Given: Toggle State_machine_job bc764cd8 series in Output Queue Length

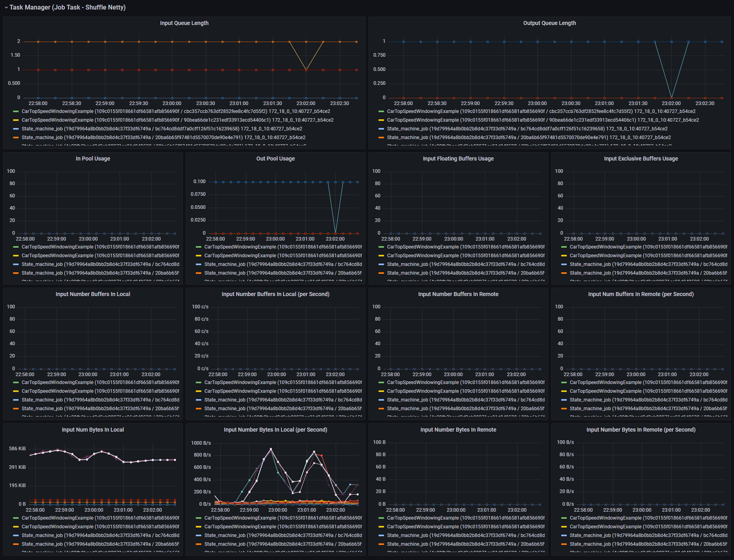Looking at the screenshot, I should pyautogui.click(x=528, y=129).
